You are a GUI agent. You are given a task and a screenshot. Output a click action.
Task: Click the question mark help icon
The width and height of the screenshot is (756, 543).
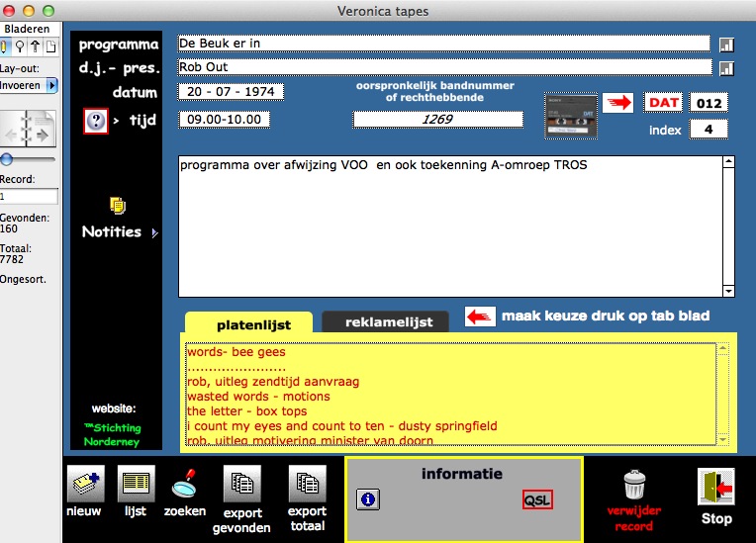[95, 121]
